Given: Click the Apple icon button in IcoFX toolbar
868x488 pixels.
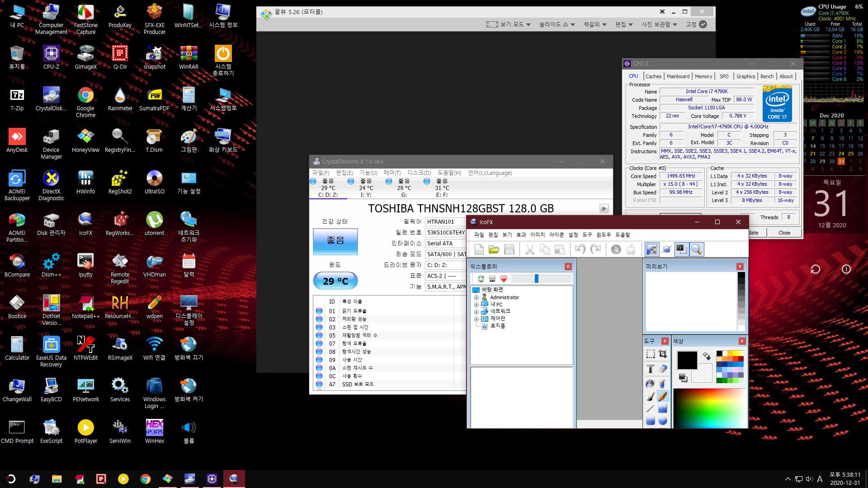Looking at the screenshot, I should (631, 249).
